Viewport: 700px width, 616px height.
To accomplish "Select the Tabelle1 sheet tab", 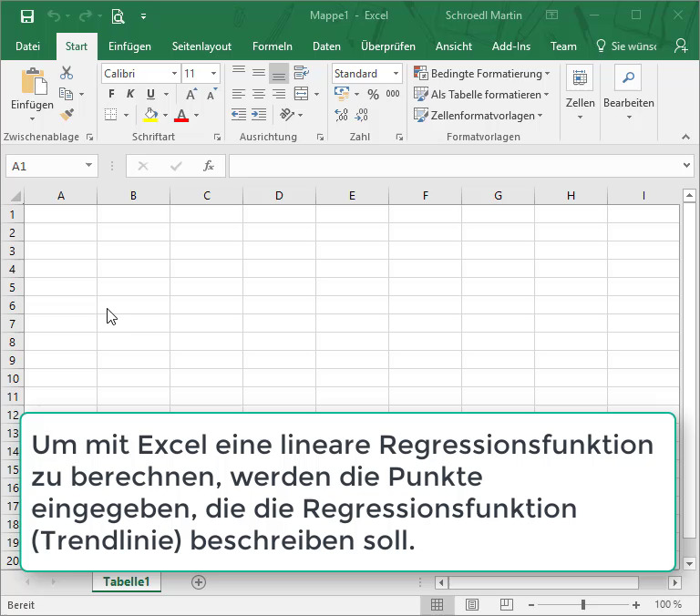I will coord(127,581).
